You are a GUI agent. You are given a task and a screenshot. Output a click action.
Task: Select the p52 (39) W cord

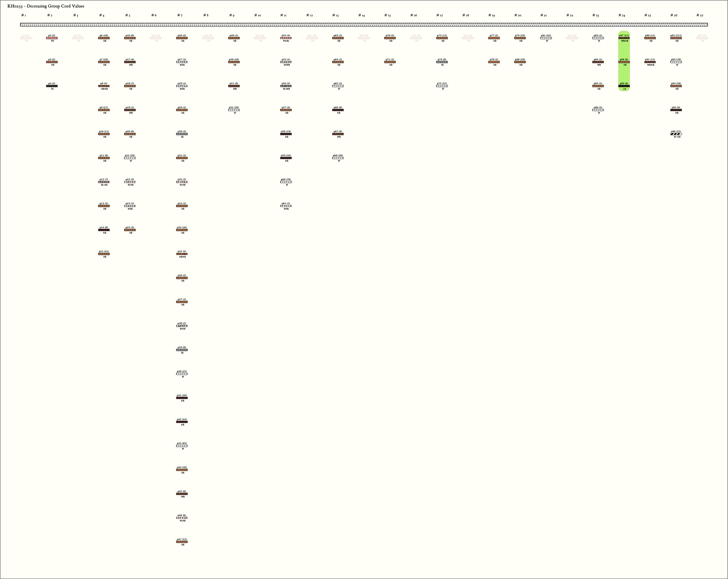[x=234, y=110]
